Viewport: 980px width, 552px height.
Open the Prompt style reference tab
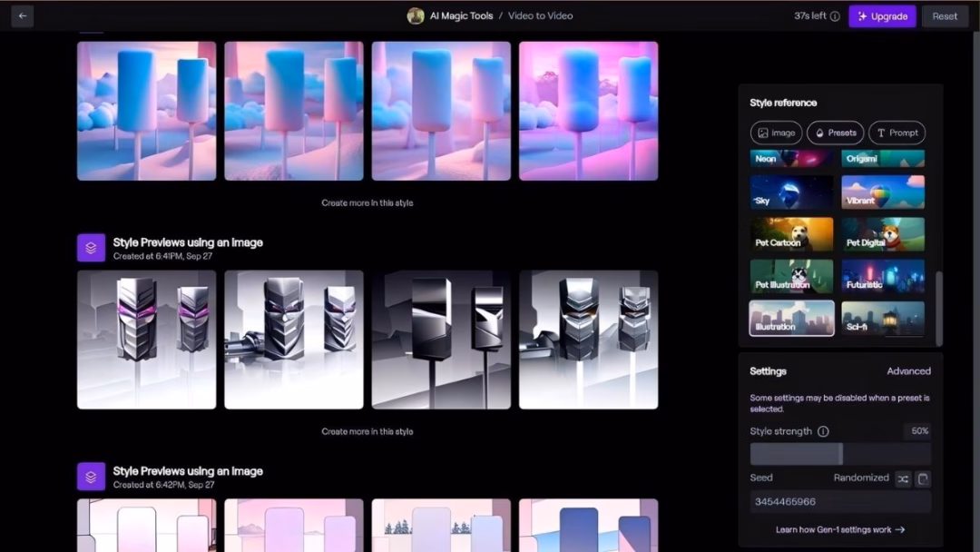coord(897,133)
